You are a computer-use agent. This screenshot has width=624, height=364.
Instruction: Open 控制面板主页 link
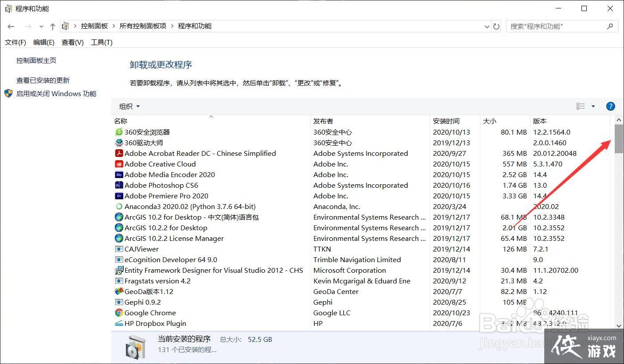click(36, 61)
